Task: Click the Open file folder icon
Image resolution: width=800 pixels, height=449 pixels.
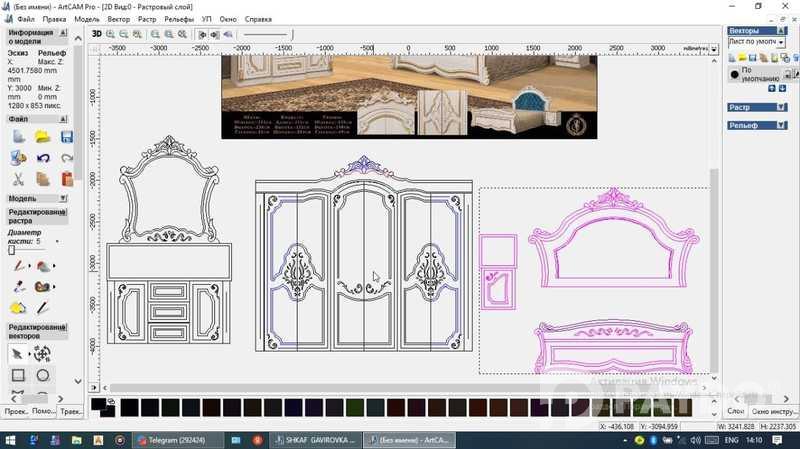Action: [x=42, y=136]
